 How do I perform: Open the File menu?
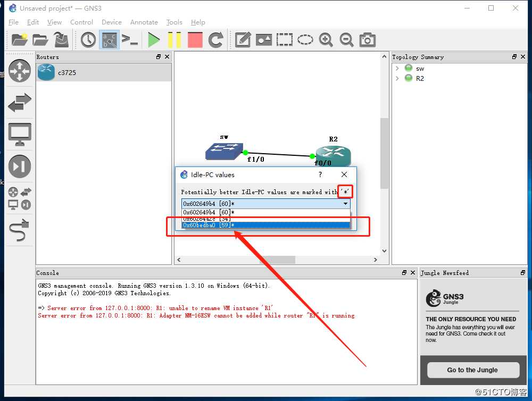point(13,22)
